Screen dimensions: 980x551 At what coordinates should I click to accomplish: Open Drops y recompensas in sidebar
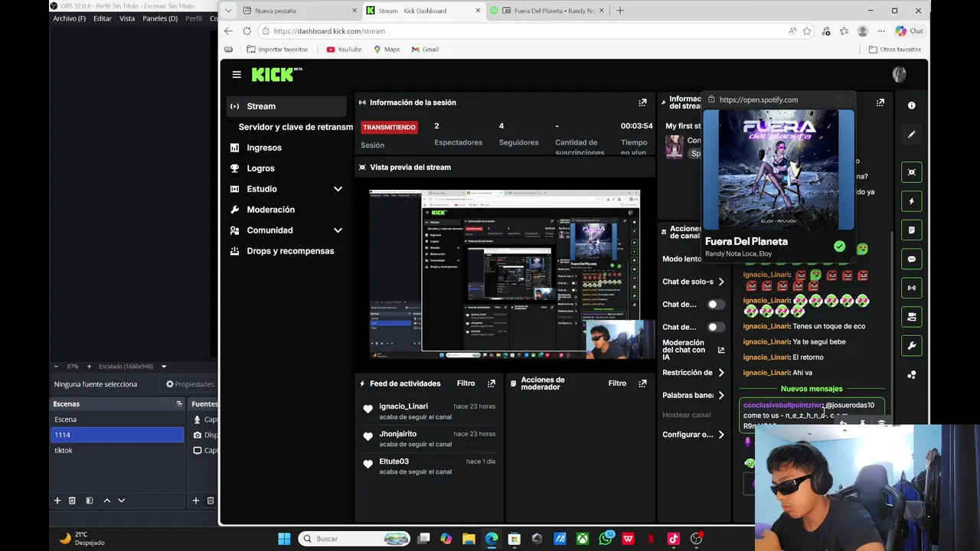click(290, 251)
